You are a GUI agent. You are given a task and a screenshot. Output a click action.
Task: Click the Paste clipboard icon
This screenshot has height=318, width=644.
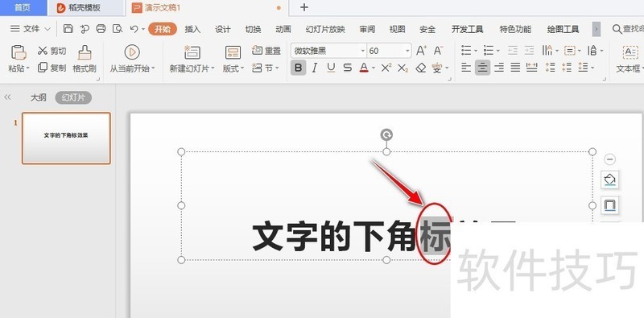pyautogui.click(x=19, y=52)
